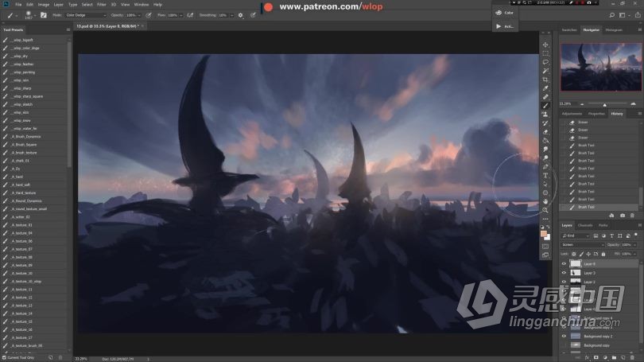
Task: Add layer mask icon
Action: (x=596, y=358)
